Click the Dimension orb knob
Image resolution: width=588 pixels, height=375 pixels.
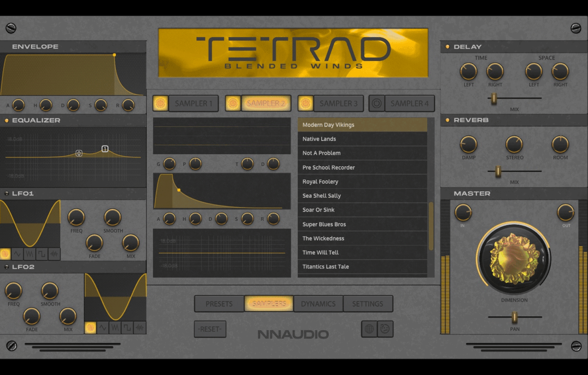point(514,259)
